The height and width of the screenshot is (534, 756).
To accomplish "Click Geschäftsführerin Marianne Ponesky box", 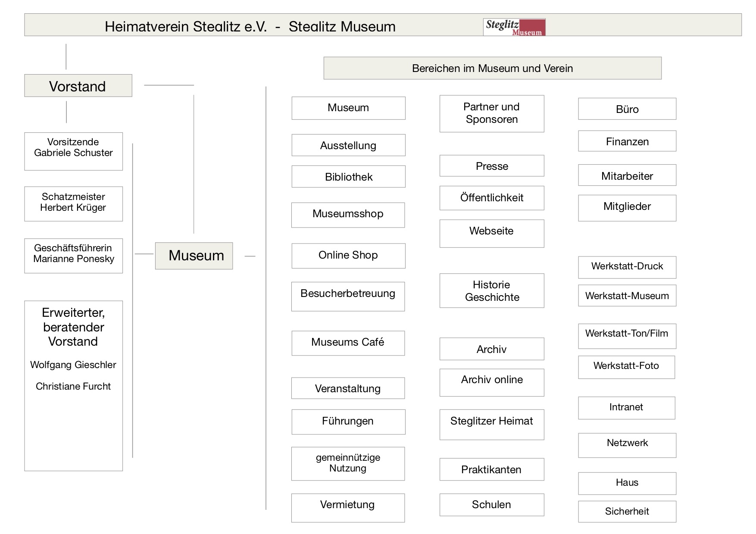I will [73, 256].
